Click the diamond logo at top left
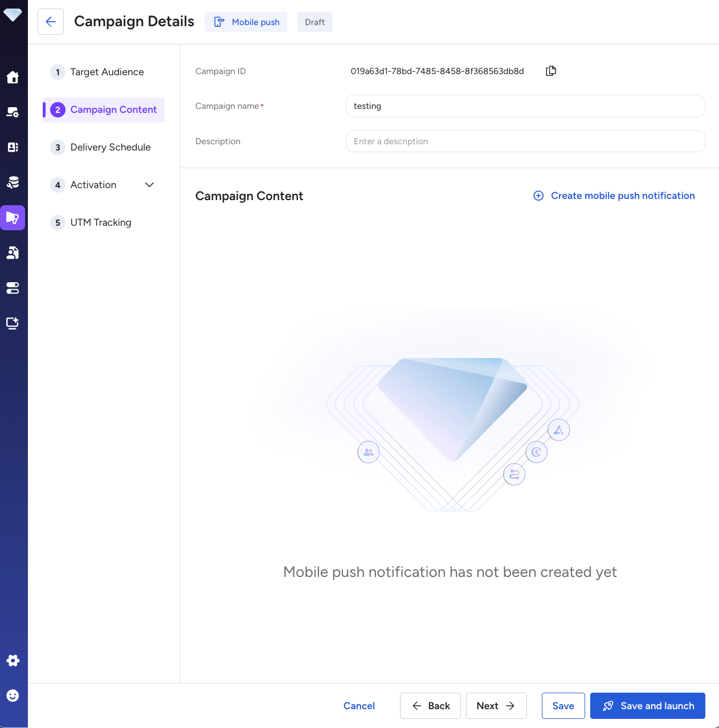Image resolution: width=719 pixels, height=728 pixels. point(13,15)
